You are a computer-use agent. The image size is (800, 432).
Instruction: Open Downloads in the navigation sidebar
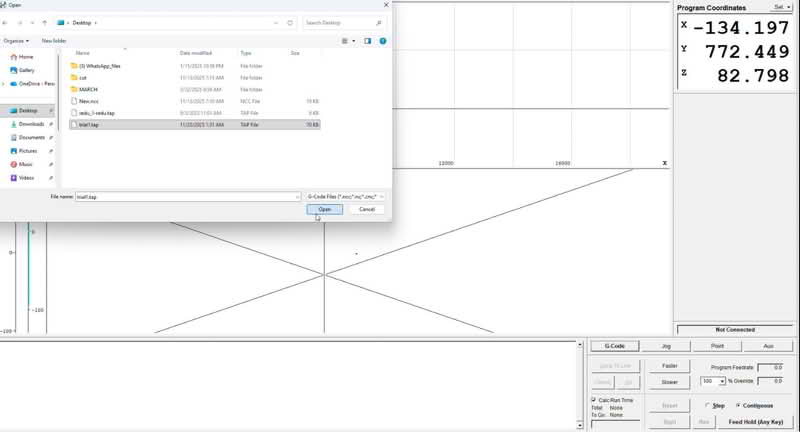[31, 124]
